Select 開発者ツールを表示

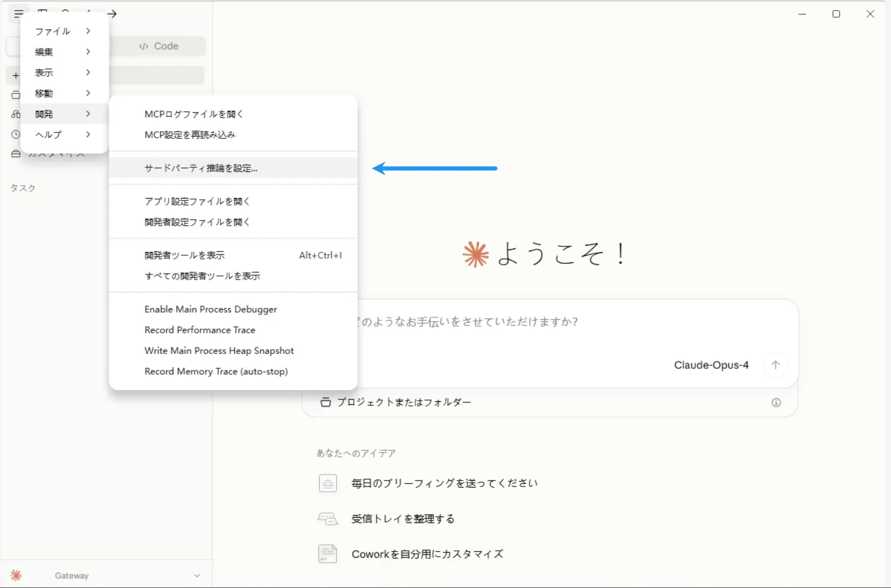coord(234,255)
